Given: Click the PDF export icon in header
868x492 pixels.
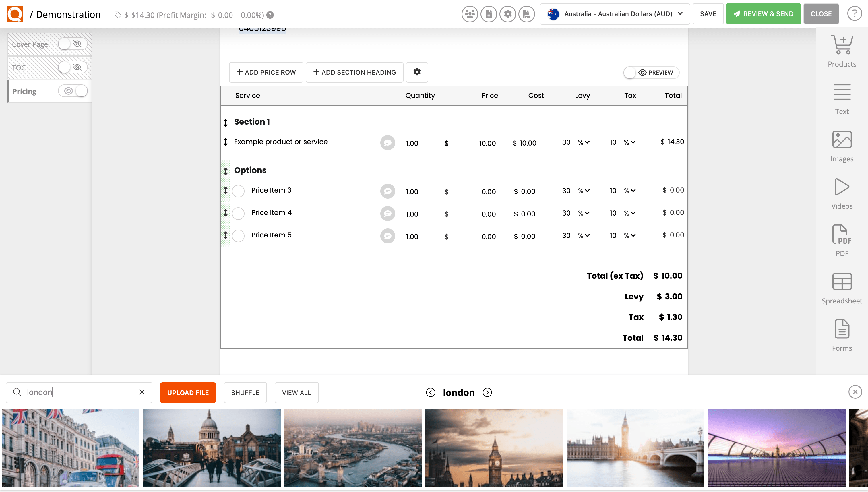Looking at the screenshot, I should 526,14.
